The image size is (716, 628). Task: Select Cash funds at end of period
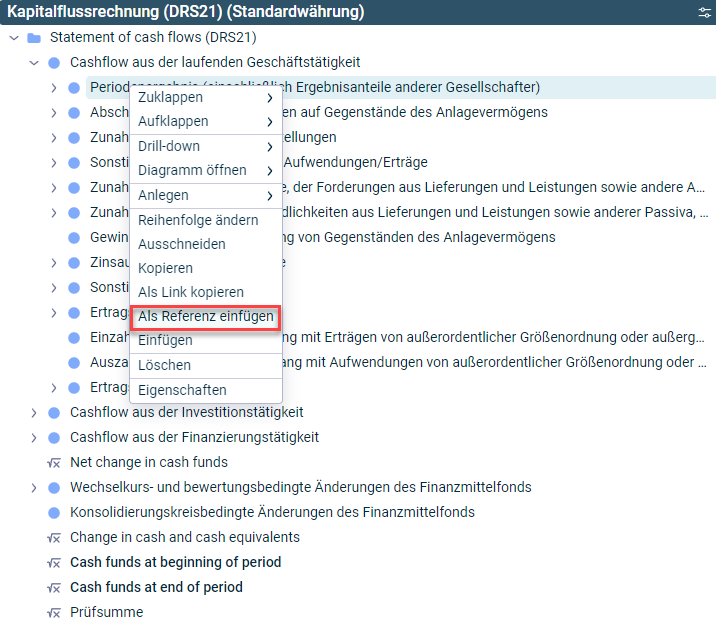pos(156,587)
